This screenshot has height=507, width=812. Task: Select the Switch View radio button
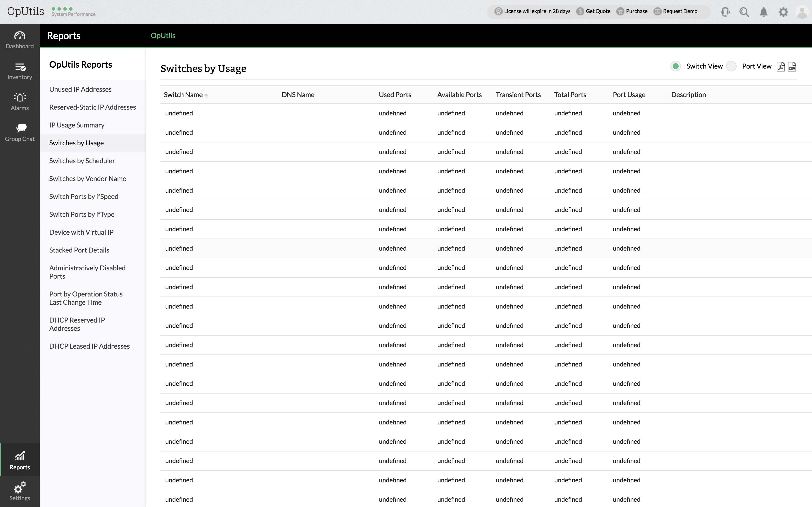click(x=675, y=66)
